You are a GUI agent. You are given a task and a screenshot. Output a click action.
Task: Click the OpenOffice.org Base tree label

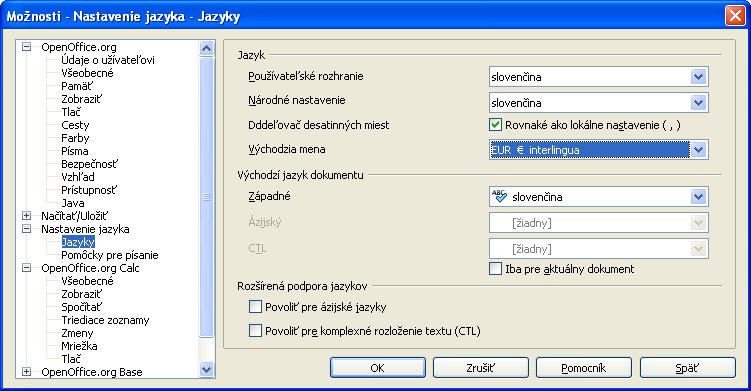92,372
